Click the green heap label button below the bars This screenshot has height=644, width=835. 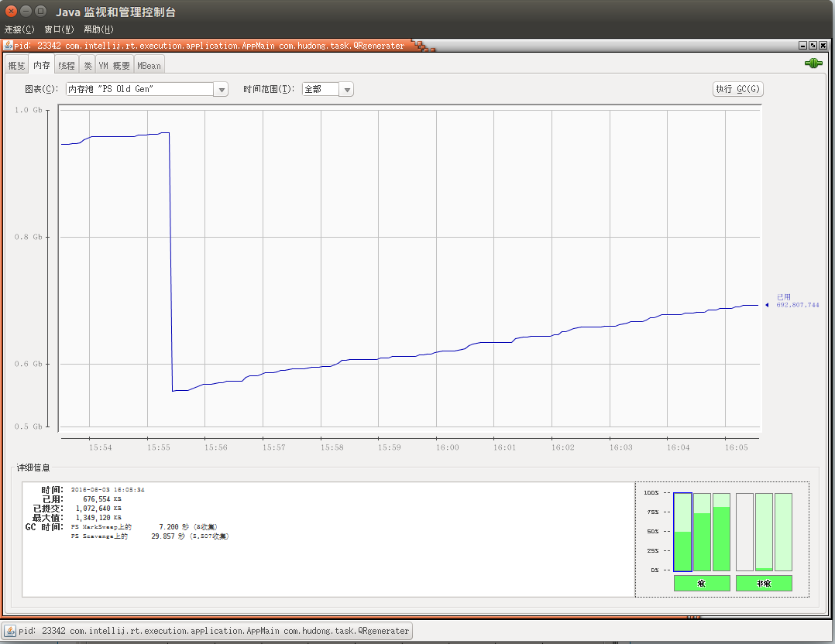point(701,584)
